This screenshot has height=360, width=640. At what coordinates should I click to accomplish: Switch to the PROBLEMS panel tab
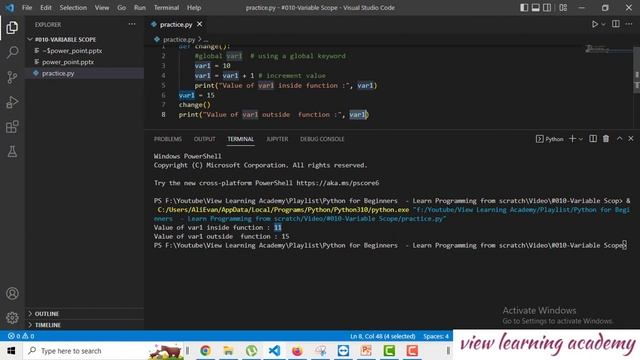[168, 139]
